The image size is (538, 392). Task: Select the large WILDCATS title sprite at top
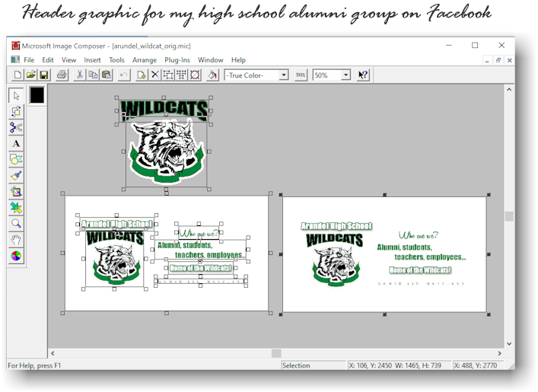[164, 110]
